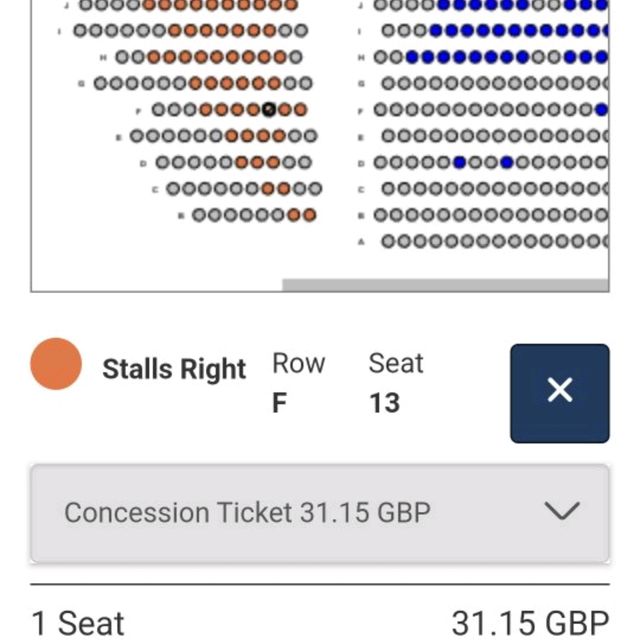Select the last orange seat in row B
The width and height of the screenshot is (640, 640).
[309, 215]
